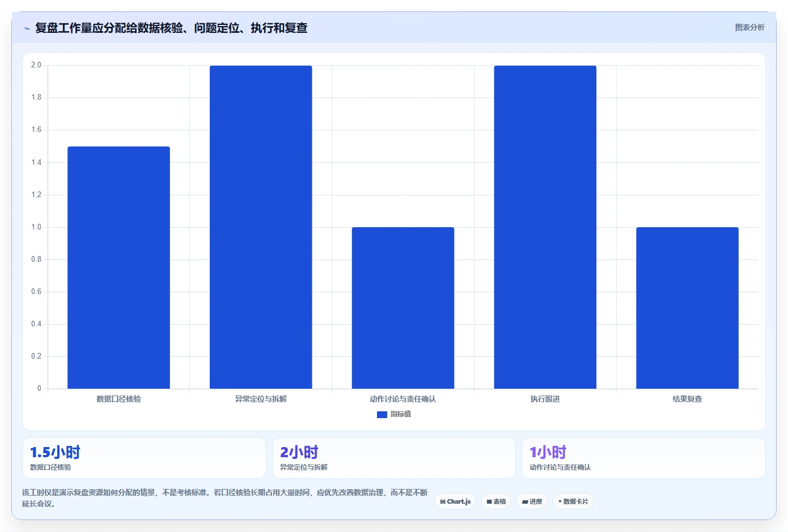Click the small icon beside the header title
The width and height of the screenshot is (788, 532).
tap(27, 28)
